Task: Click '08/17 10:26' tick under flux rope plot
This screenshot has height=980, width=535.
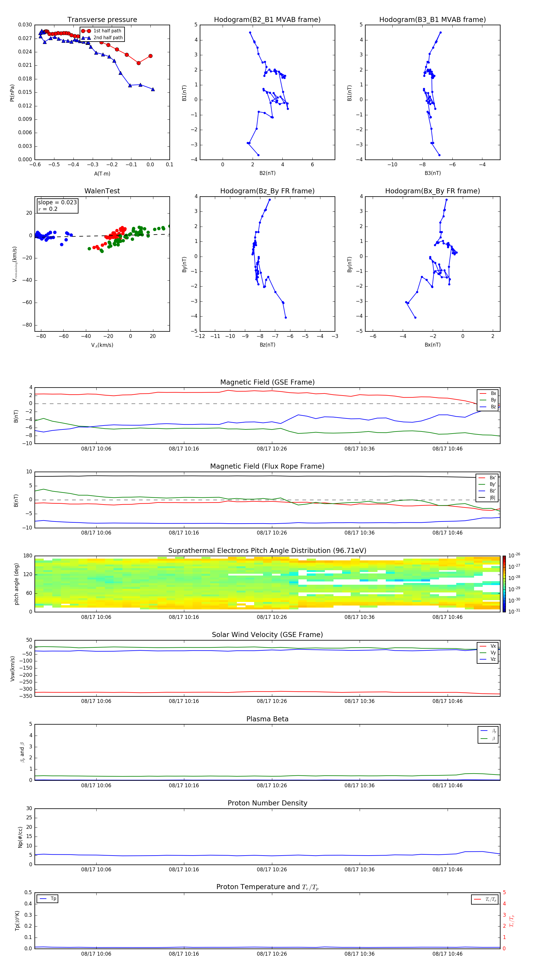Action: pos(272,533)
